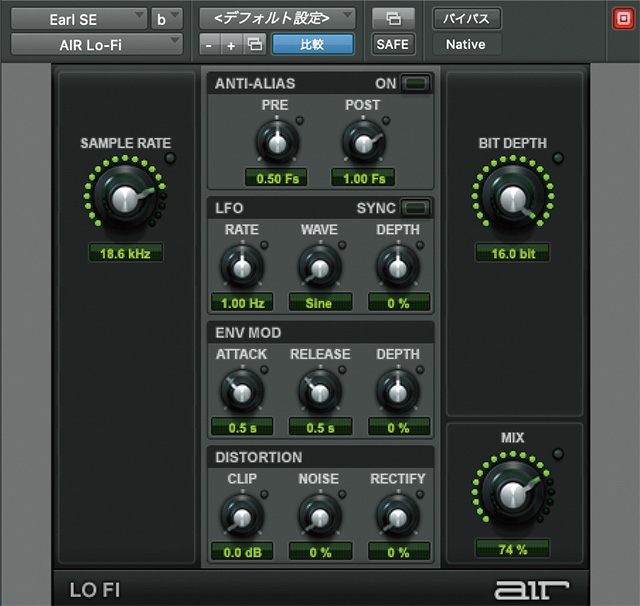This screenshot has width=640, height=606.
Task: Toggle the LFO SYNC switch
Action: pos(416,208)
